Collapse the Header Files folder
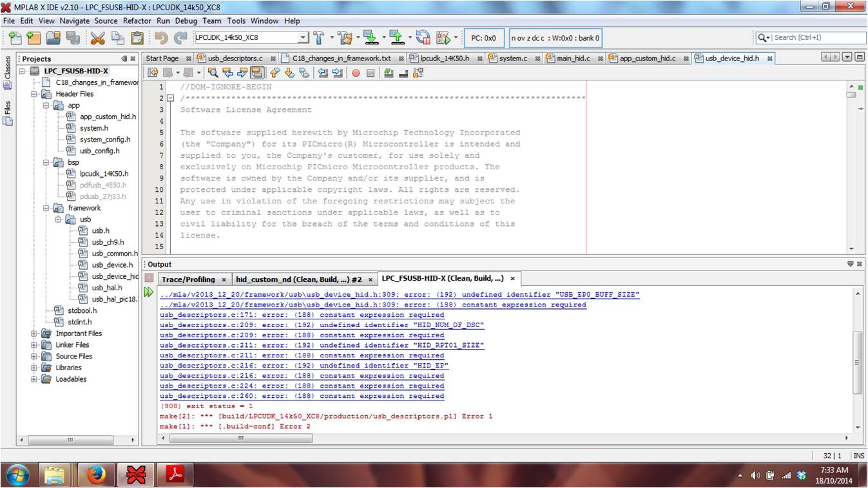The height and width of the screenshot is (488, 868). pos(34,94)
